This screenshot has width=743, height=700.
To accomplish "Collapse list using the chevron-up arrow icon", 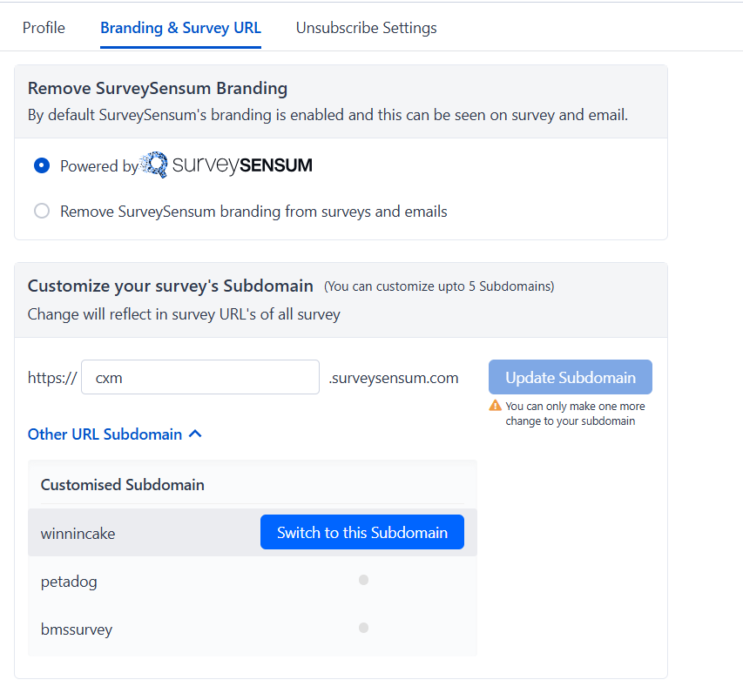I will 196,433.
